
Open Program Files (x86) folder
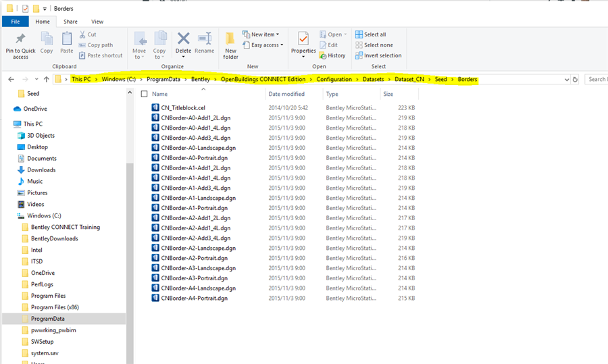point(51,307)
